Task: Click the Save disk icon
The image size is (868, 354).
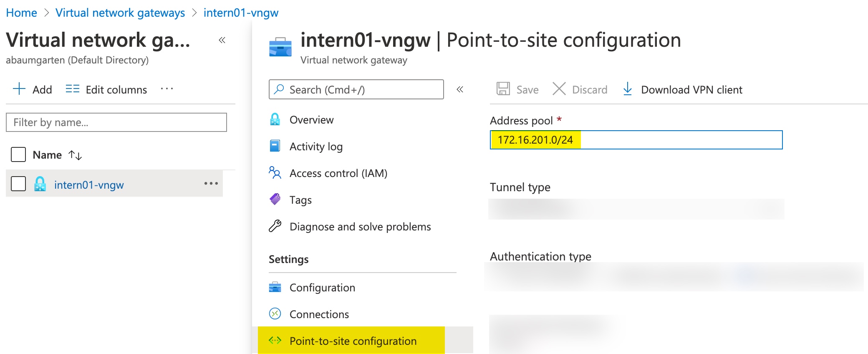Action: (x=504, y=89)
